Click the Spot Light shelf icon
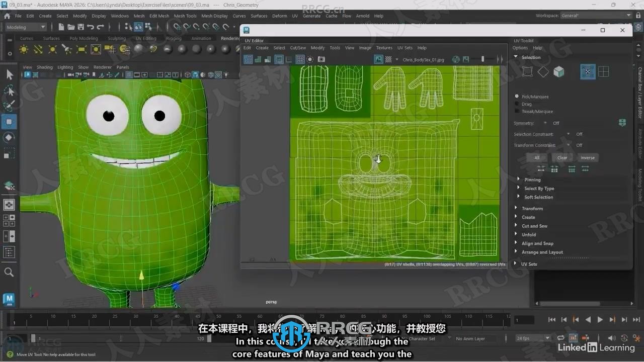The height and width of the screenshot is (362, 644). (x=66, y=49)
